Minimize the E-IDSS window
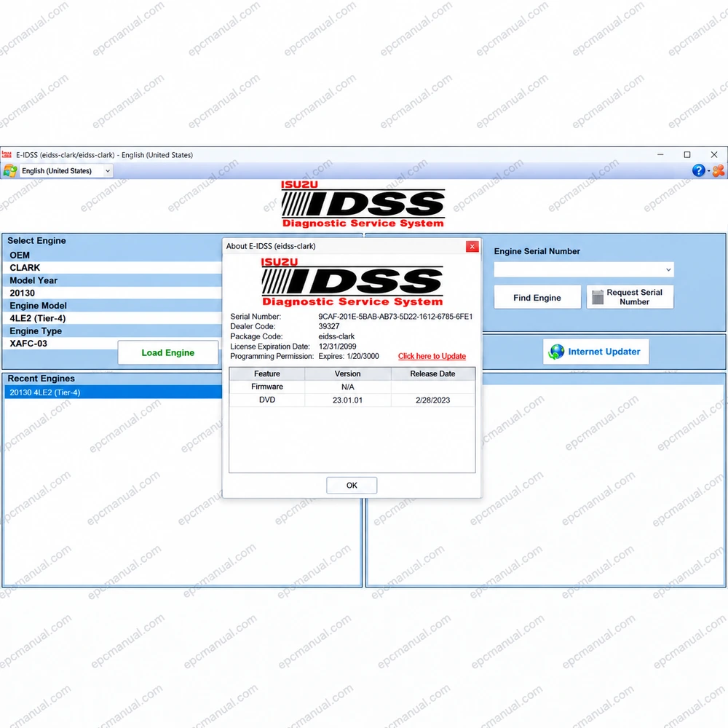Screen dimensions: 728x728 (660, 154)
